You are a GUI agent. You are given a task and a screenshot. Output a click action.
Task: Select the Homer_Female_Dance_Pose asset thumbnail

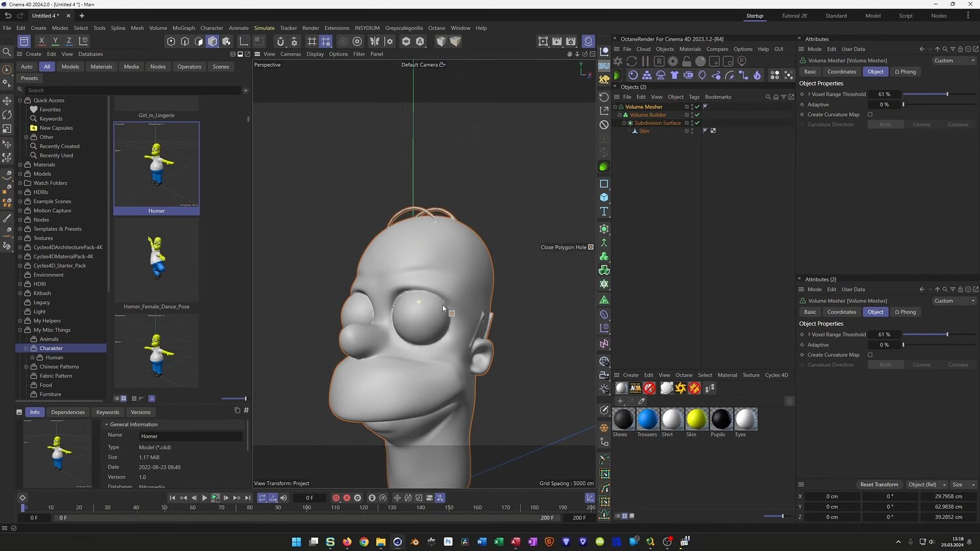pyautogui.click(x=156, y=259)
